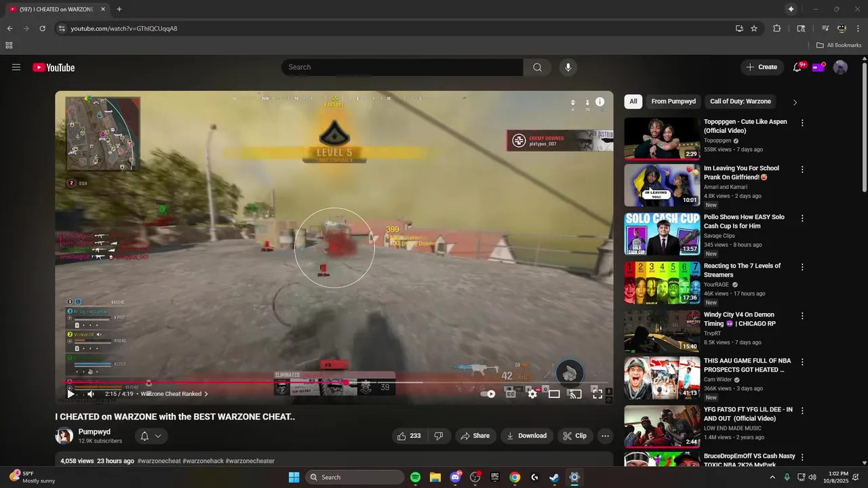This screenshot has width=868, height=488.
Task: Like the video with 233 likes
Action: [410, 436]
